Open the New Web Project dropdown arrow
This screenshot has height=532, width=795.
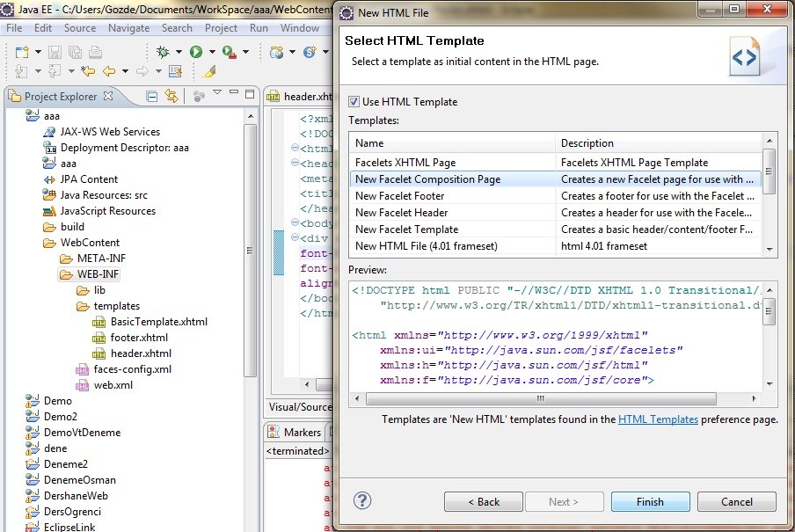tap(292, 52)
